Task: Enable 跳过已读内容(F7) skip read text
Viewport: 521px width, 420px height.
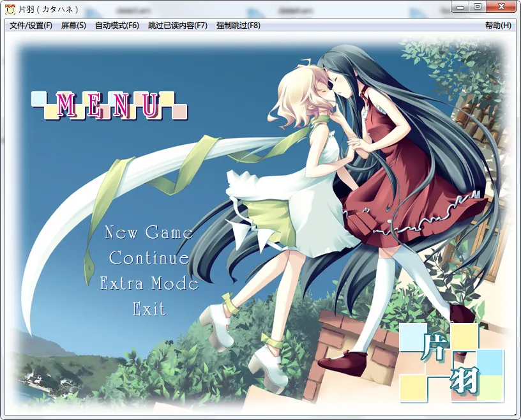Action: pyautogui.click(x=177, y=26)
